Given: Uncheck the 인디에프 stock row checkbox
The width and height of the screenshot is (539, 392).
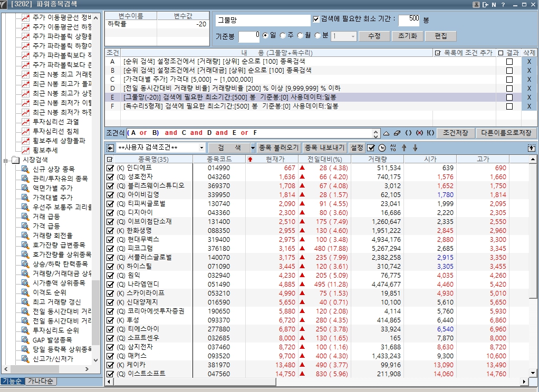Looking at the screenshot, I should (110, 168).
